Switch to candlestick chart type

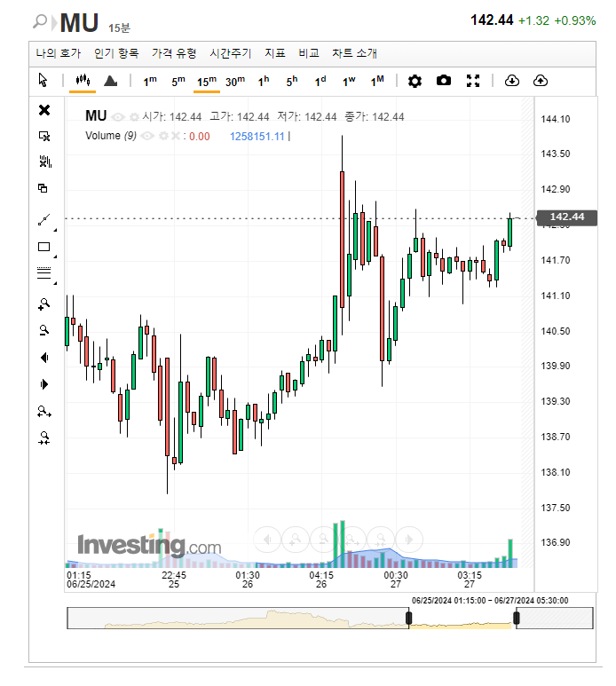point(83,81)
